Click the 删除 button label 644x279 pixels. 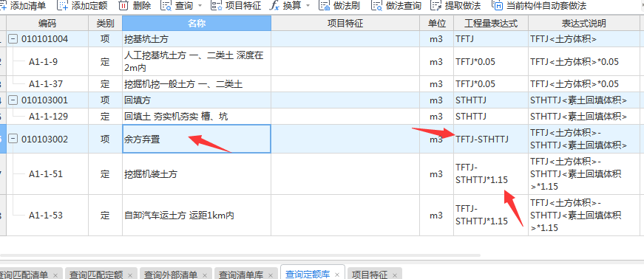pos(142,6)
